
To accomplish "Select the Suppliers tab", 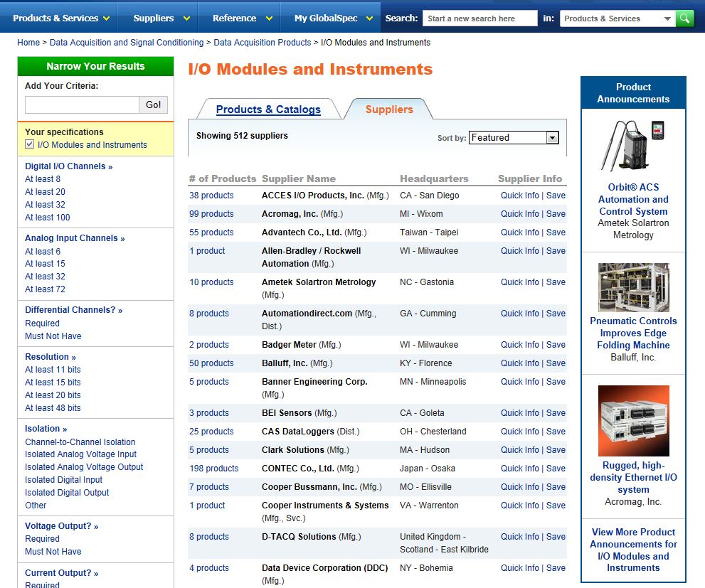I will (389, 109).
